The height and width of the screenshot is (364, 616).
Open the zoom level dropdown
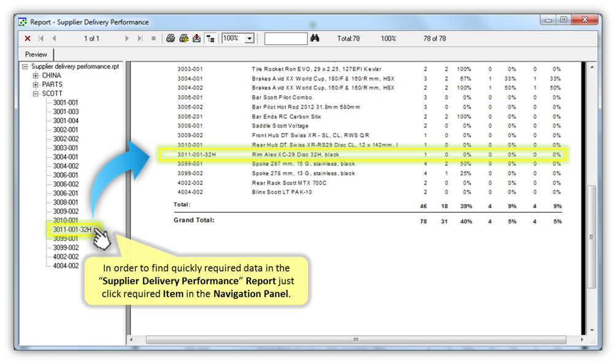click(250, 39)
